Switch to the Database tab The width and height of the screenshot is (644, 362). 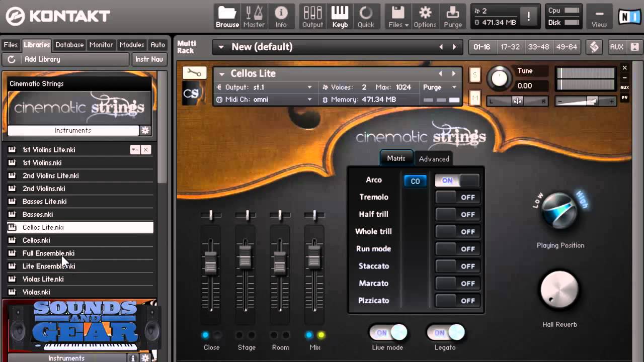tap(69, 45)
